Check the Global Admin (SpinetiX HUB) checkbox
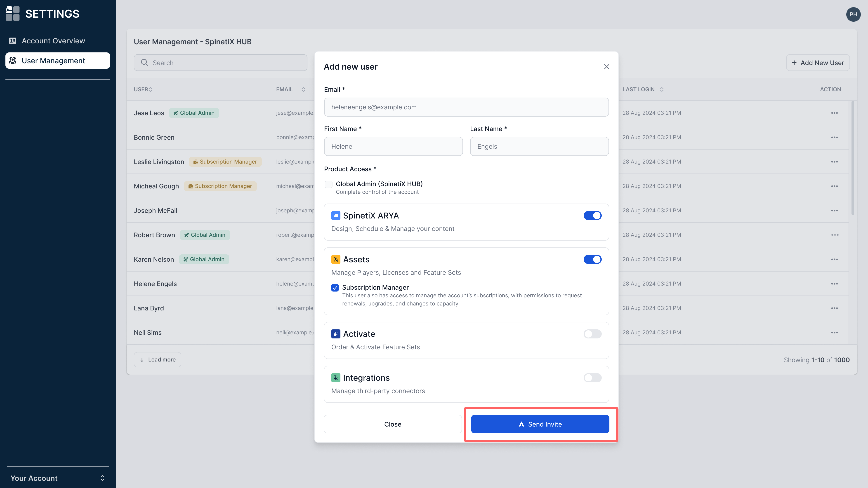This screenshot has height=488, width=868. tap(328, 184)
